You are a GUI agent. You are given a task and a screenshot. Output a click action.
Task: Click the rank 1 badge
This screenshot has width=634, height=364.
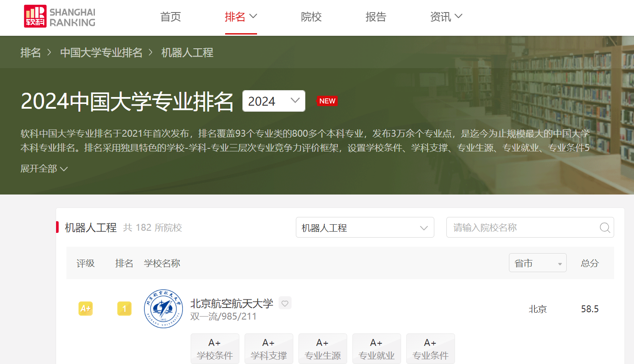pyautogui.click(x=124, y=309)
